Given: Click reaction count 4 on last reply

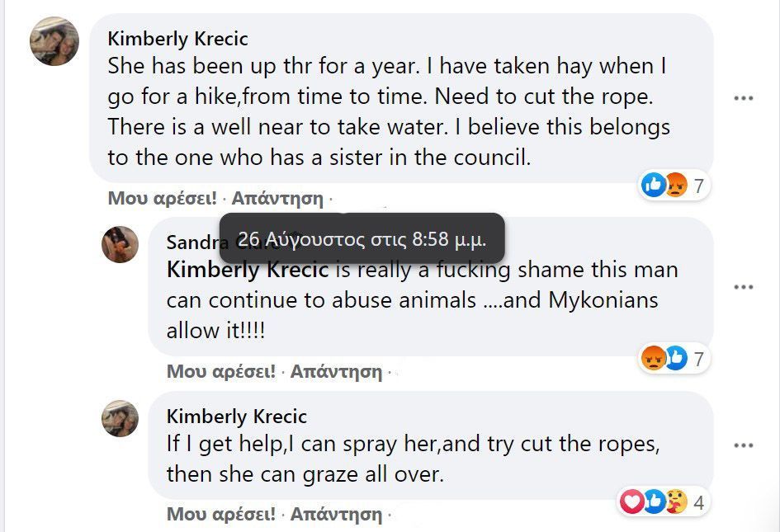Looking at the screenshot, I should pyautogui.click(x=698, y=502).
